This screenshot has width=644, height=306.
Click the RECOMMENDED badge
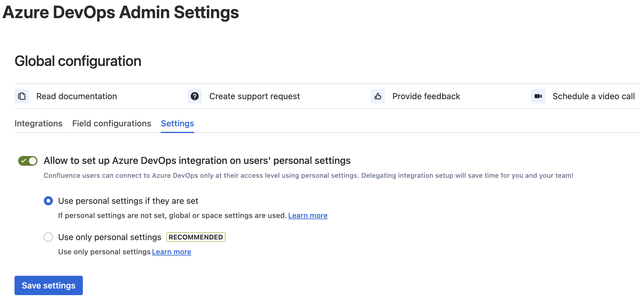(x=196, y=237)
